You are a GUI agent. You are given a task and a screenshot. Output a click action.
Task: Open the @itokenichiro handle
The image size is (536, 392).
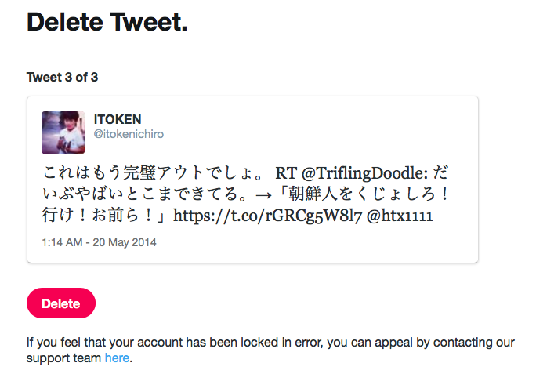tap(129, 134)
